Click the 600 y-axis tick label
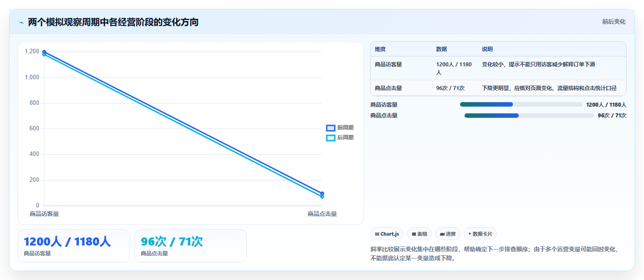644x280 pixels. click(x=35, y=129)
